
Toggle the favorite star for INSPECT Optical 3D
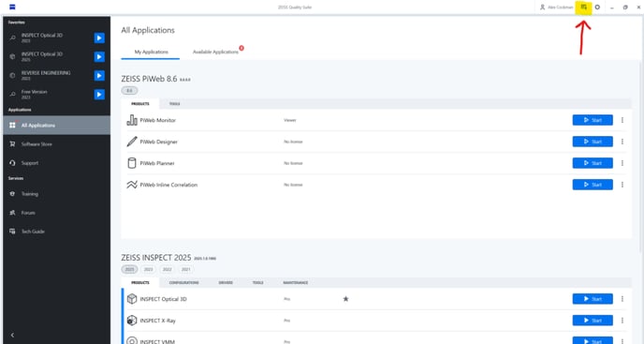(345, 299)
